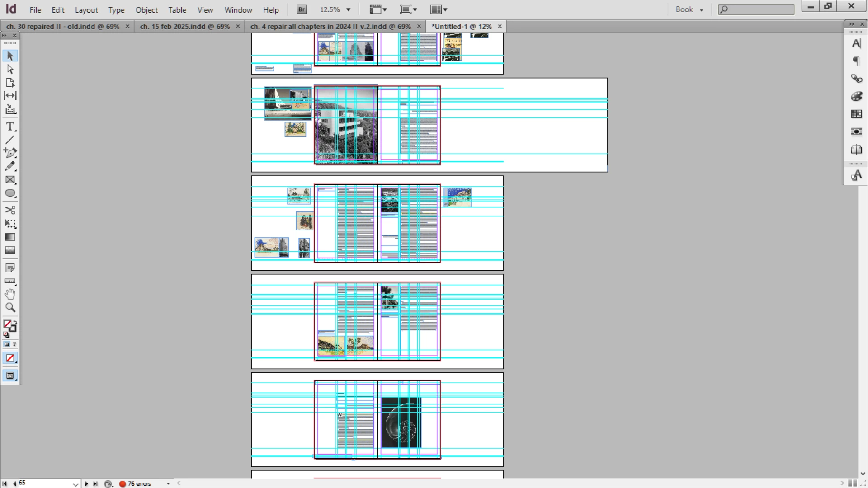Open the preflight errors menu arrow
Screen dimensions: 868x488
tap(168, 483)
